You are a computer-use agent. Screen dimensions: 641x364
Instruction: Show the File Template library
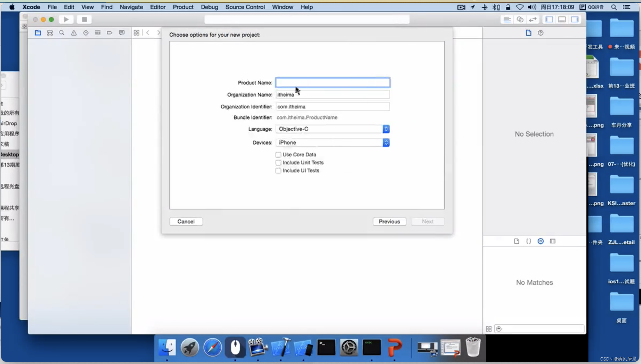click(517, 241)
